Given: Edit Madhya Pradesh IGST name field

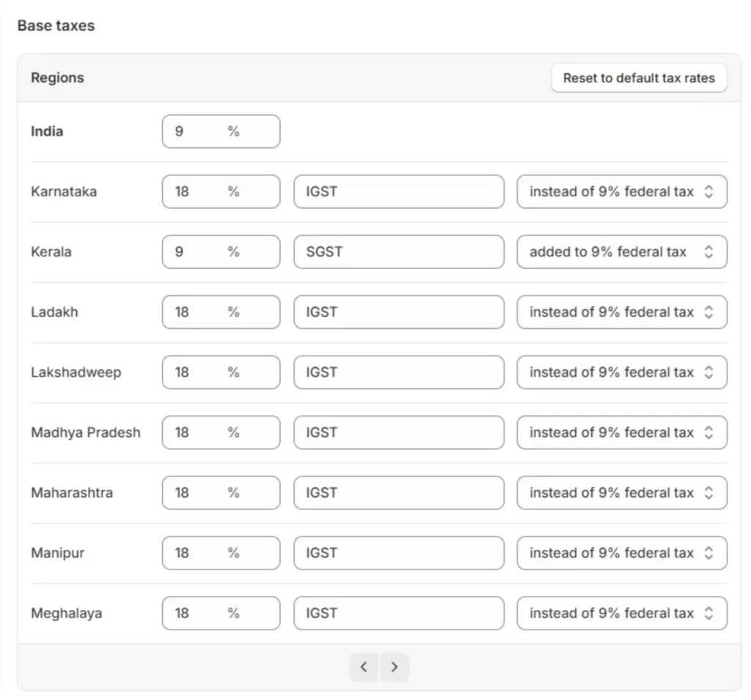Looking at the screenshot, I should [399, 432].
